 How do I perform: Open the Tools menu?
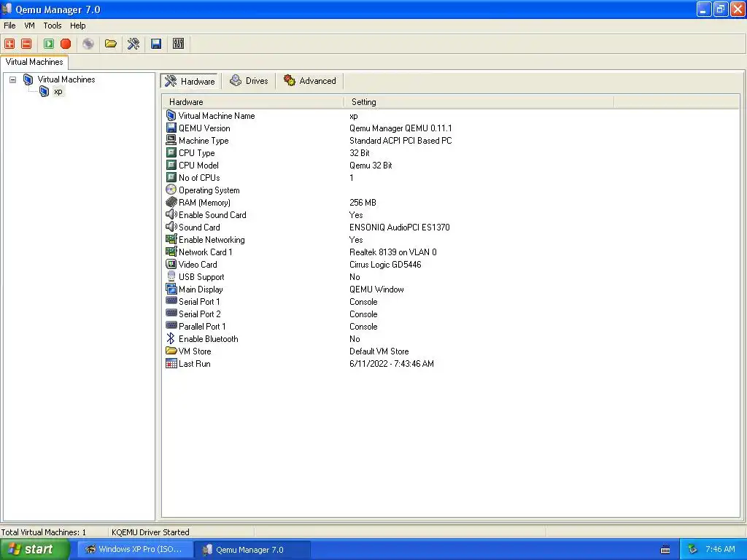click(53, 26)
